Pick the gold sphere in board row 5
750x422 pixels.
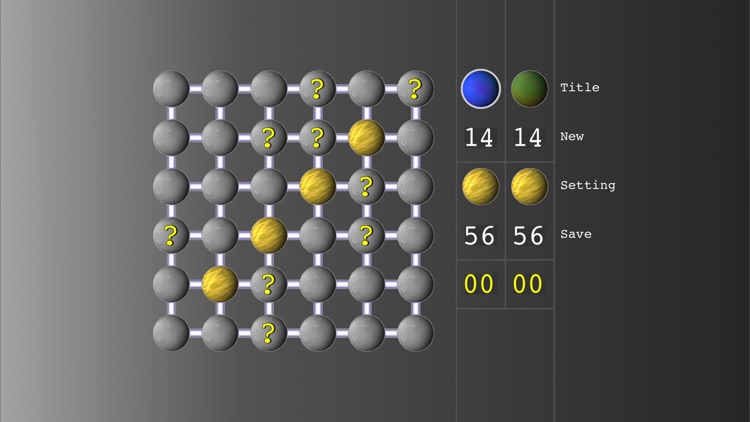pos(220,284)
